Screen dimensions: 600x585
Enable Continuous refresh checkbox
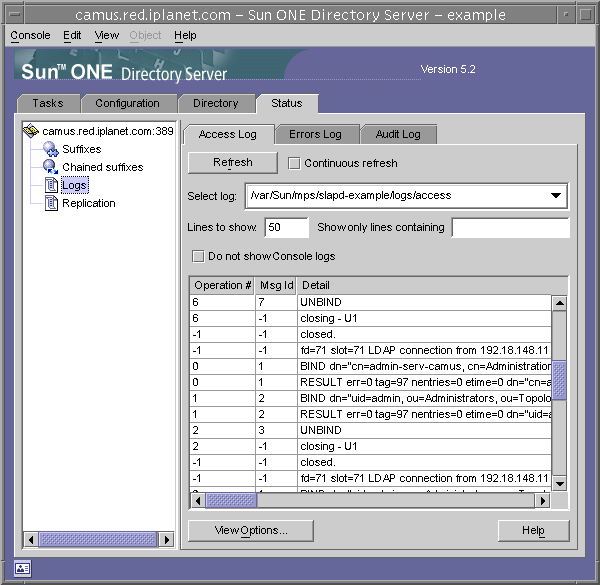pyautogui.click(x=294, y=163)
